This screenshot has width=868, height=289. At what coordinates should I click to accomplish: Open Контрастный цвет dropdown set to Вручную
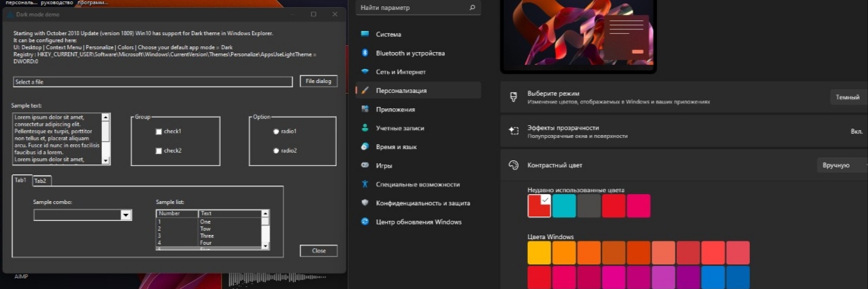tap(842, 165)
